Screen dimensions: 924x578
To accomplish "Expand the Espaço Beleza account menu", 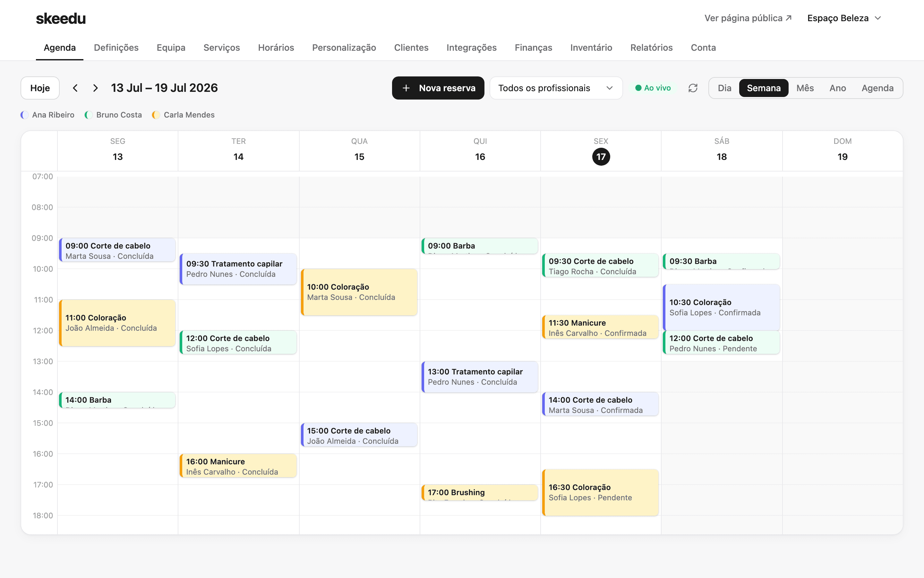I will point(844,18).
